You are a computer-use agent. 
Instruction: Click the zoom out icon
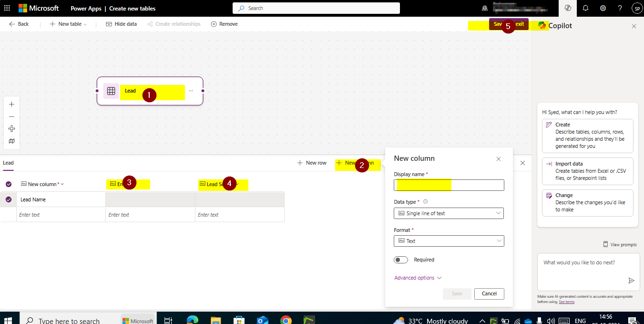[x=11, y=116]
